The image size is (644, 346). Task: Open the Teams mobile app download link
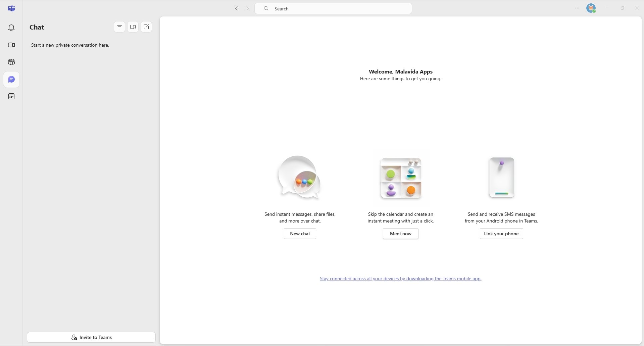pos(401,279)
